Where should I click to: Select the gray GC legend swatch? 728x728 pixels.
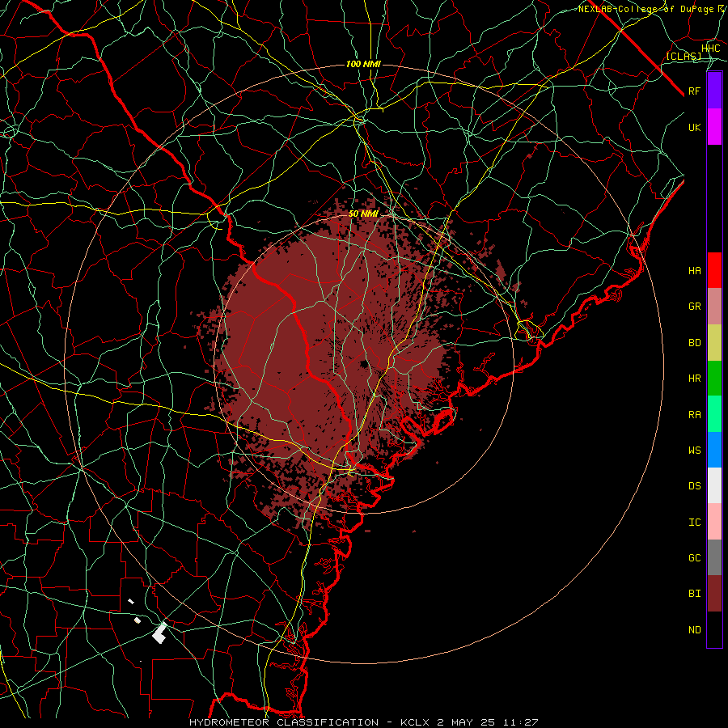click(714, 557)
